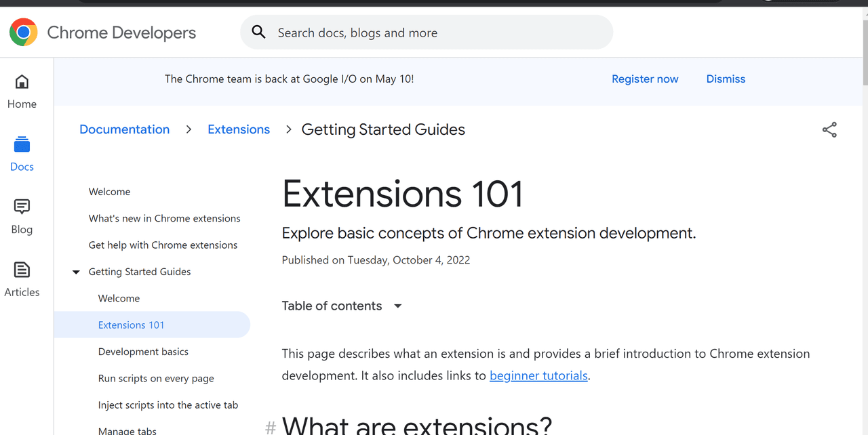Select the Docs sidebar icon
Viewport: 868px width, 435px height.
tap(22, 144)
